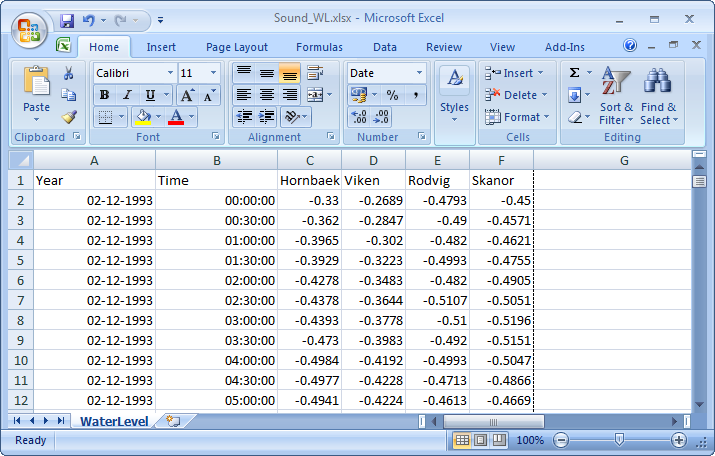Undo the last action
This screenshot has width=715, height=456.
tap(88, 21)
